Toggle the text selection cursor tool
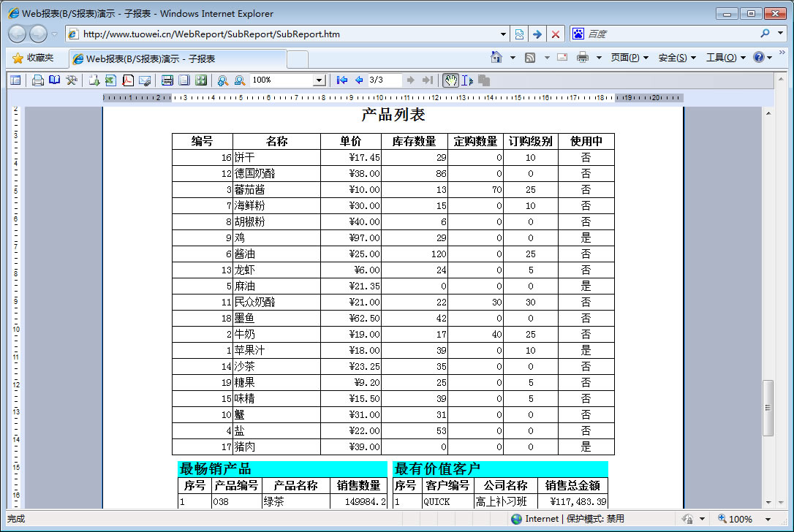 pyautogui.click(x=467, y=80)
